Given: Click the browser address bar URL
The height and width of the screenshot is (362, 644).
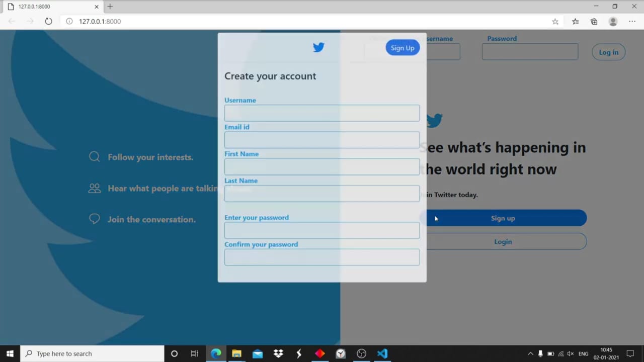Looking at the screenshot, I should pyautogui.click(x=100, y=21).
